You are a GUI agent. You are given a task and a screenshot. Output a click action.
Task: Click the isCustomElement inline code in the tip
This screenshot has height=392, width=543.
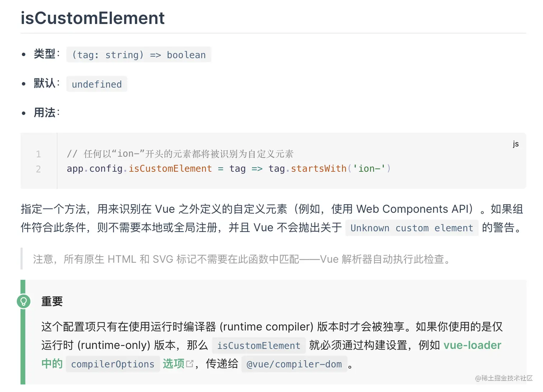[259, 345]
